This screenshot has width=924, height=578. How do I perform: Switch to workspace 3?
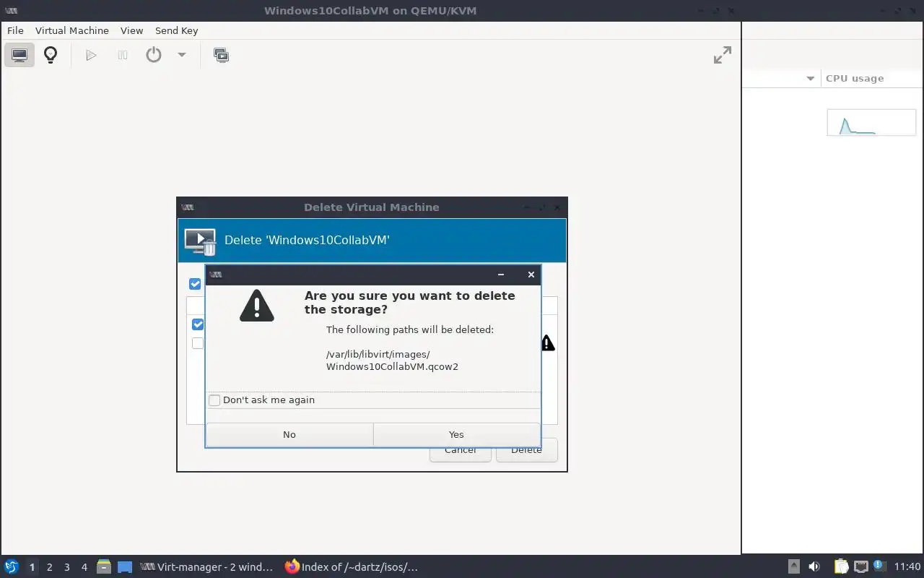pyautogui.click(x=67, y=567)
